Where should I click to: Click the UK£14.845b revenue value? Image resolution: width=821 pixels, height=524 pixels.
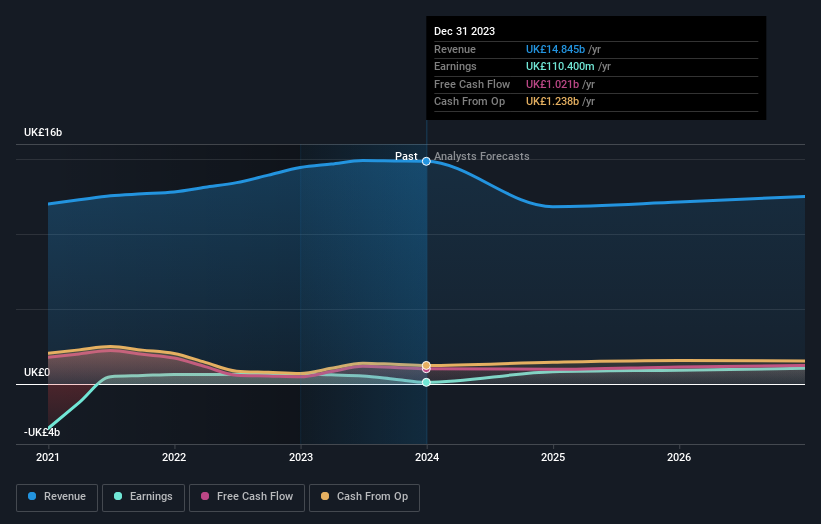point(555,49)
